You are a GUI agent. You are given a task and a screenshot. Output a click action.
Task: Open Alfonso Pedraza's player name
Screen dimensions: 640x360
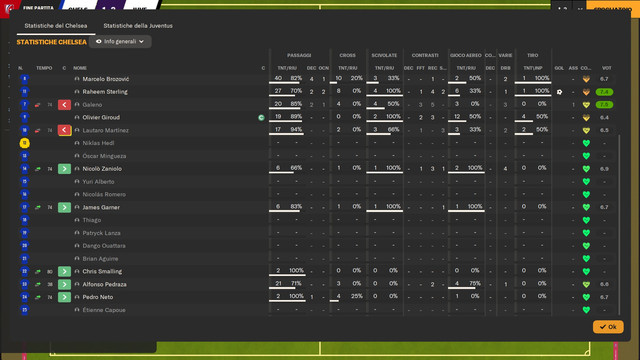point(104,284)
